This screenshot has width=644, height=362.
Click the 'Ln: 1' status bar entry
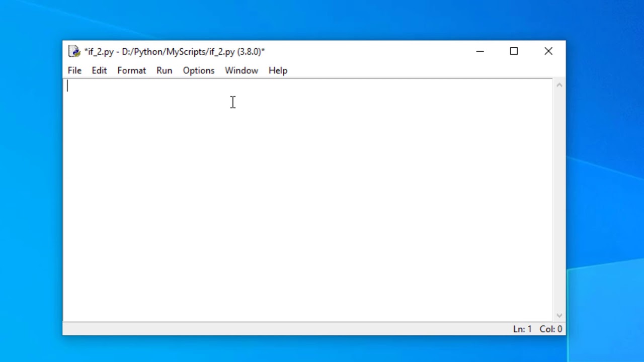coord(522,329)
